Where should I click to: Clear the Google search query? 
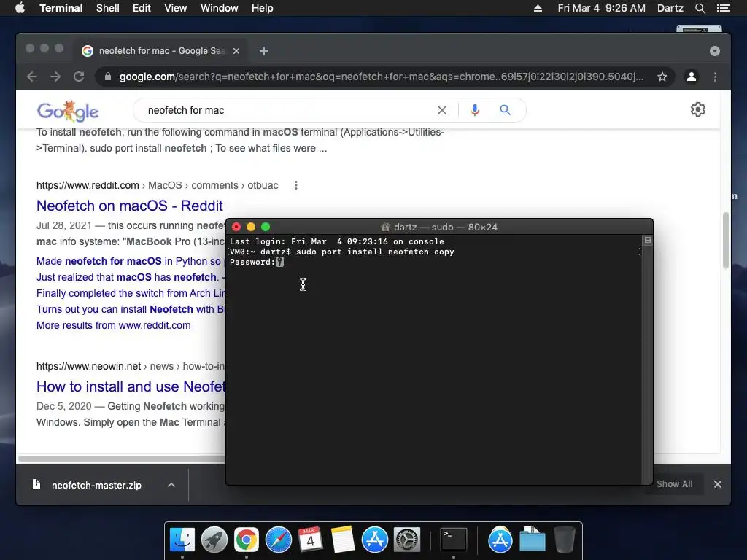tap(442, 111)
